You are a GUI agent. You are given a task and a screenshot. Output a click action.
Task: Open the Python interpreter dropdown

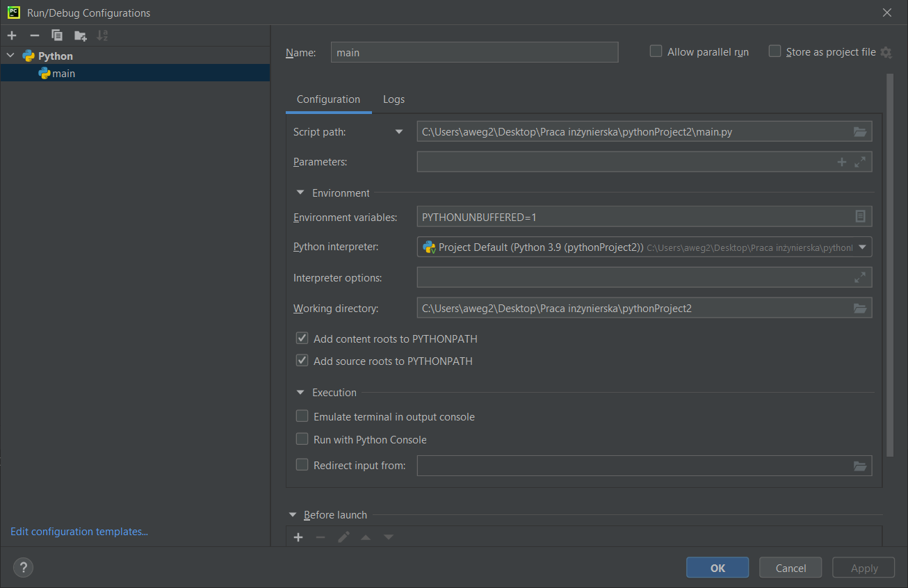click(x=862, y=247)
